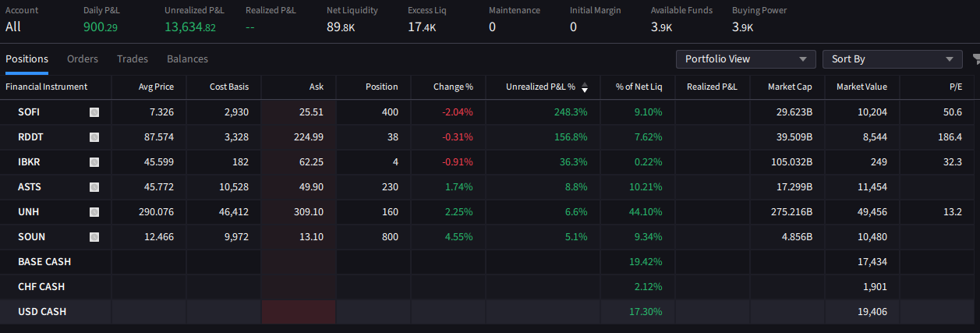Click IBKR average price 45.599

tap(159, 162)
